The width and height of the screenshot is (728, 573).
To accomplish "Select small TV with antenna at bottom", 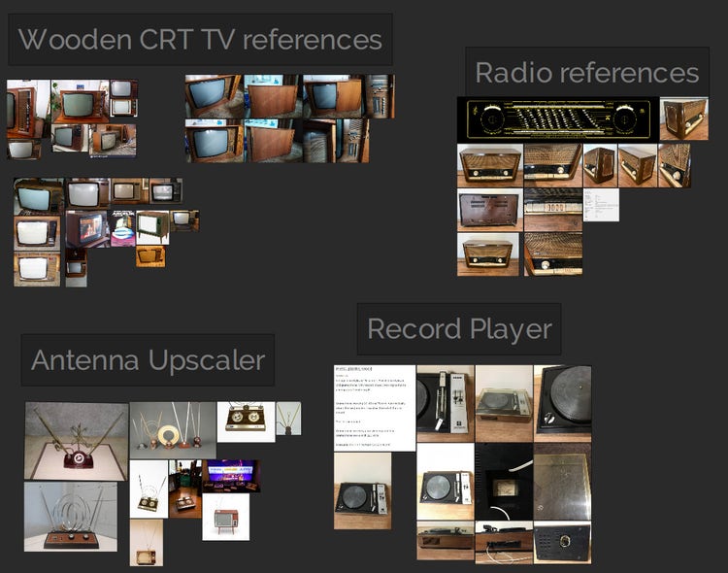I will click(x=147, y=543).
